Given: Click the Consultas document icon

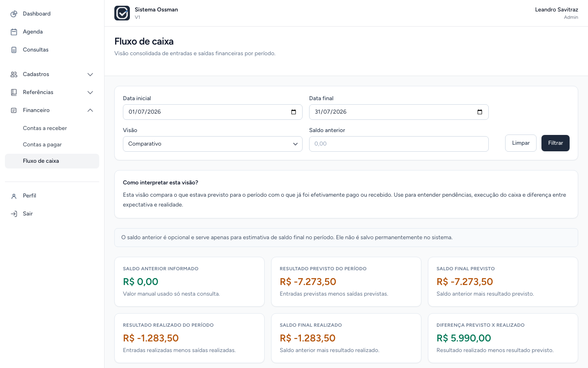Looking at the screenshot, I should [14, 50].
